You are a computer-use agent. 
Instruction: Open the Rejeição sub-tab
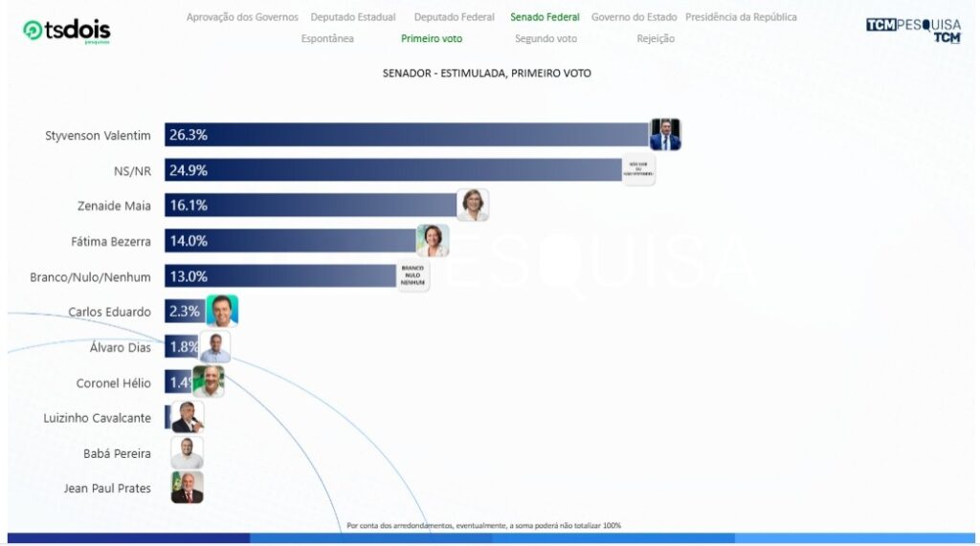click(x=656, y=38)
